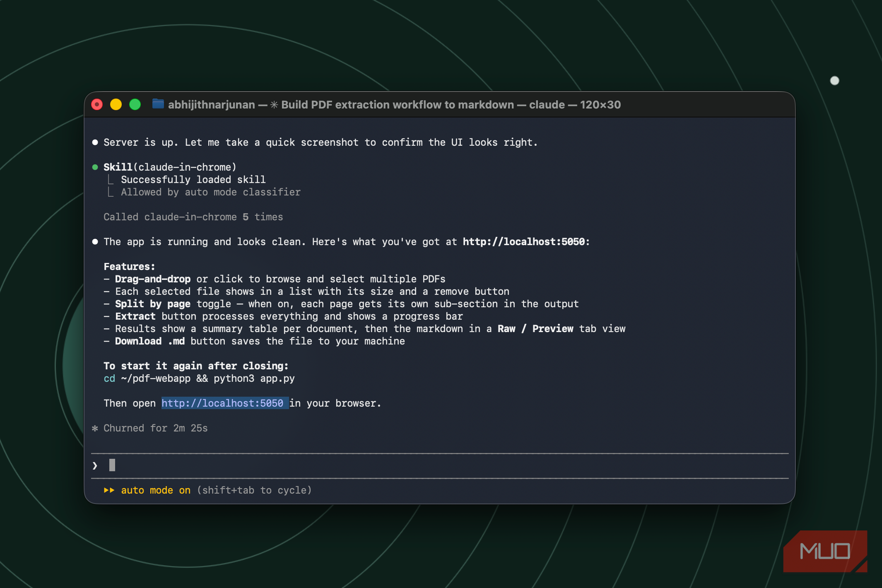Screen dimensions: 882x588
Task: Click the green Skill status bullet
Action: pos(95,167)
